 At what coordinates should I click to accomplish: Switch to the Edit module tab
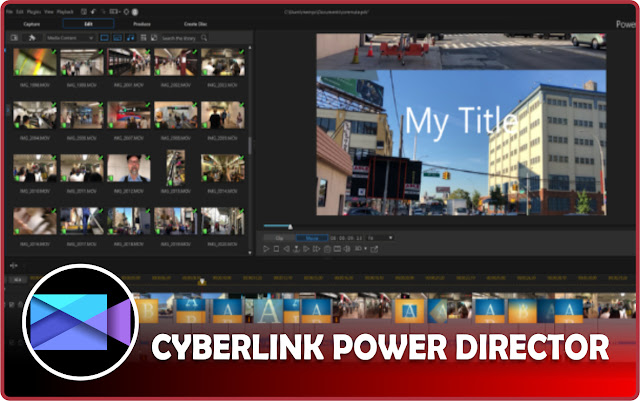tap(88, 24)
